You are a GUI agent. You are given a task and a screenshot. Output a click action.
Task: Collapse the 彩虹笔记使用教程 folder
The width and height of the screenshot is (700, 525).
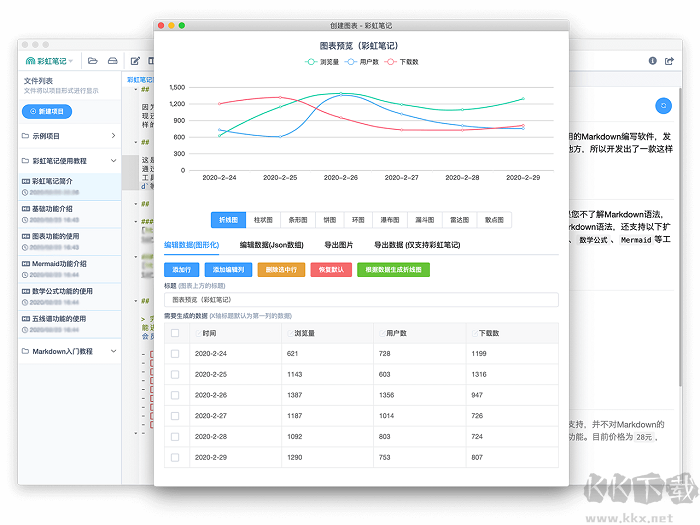[113, 160]
